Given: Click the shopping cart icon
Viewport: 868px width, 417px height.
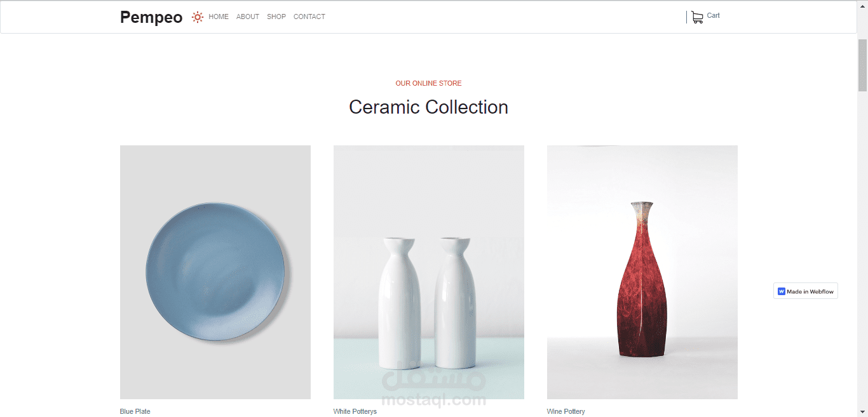Looking at the screenshot, I should click(x=697, y=18).
